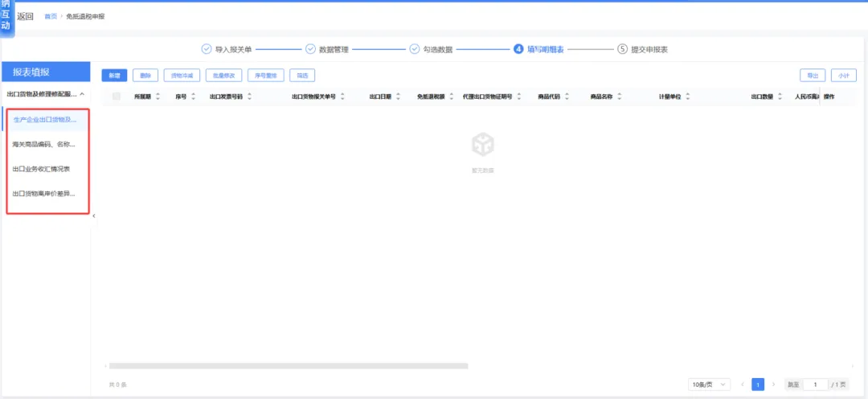Click the 小计 subtotal button
This screenshot has height=399, width=868.
844,76
